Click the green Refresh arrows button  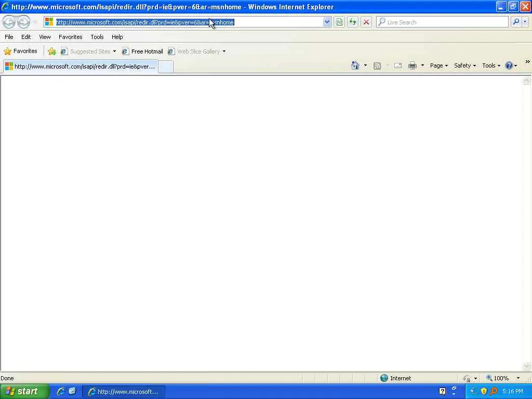click(x=353, y=22)
